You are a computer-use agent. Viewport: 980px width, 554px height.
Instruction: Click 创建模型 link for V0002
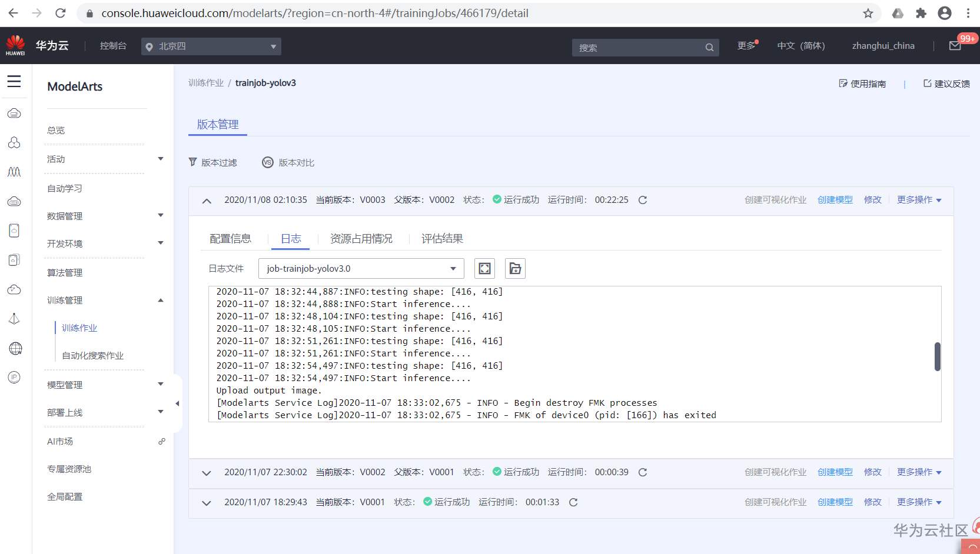835,472
